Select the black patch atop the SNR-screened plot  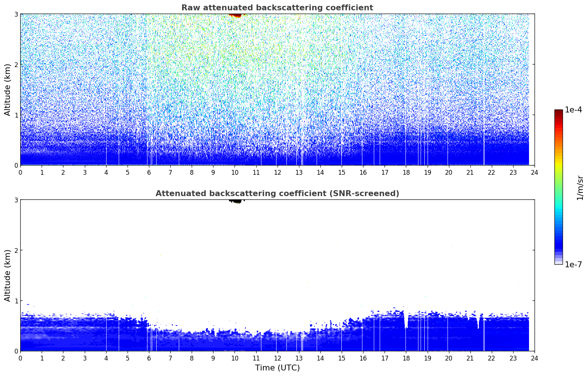tap(235, 201)
